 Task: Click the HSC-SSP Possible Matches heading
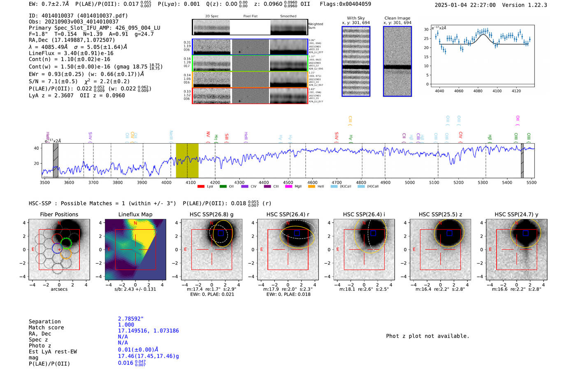point(102,203)
